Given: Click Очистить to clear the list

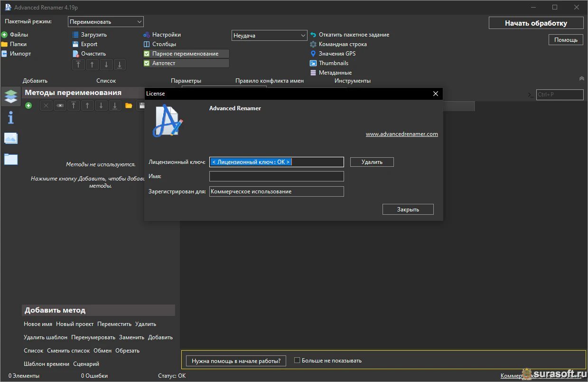Looking at the screenshot, I should 93,54.
